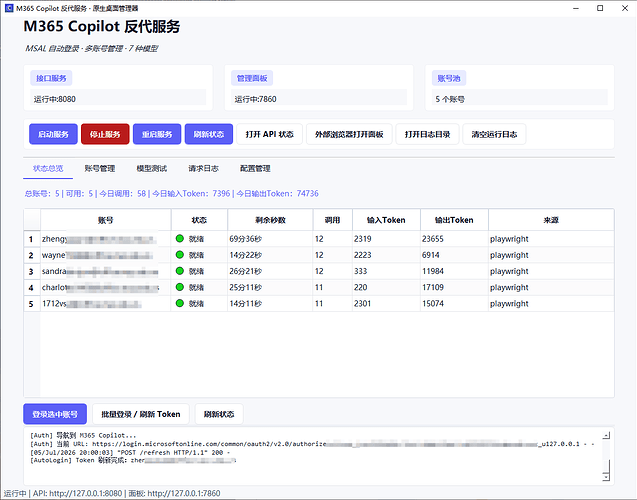Click the 运行中:7860 management panel field
The image size is (637, 500).
319,99
